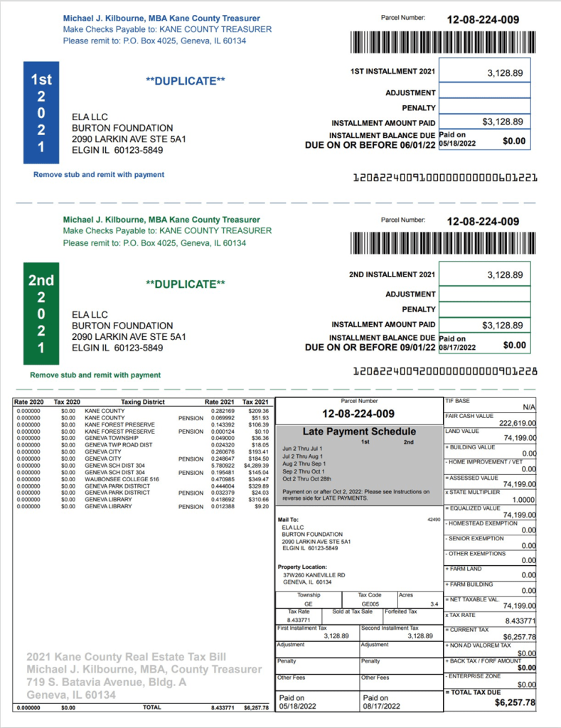Click the barcode on the first installment stub
This screenshot has width=561, height=728.
pos(440,43)
